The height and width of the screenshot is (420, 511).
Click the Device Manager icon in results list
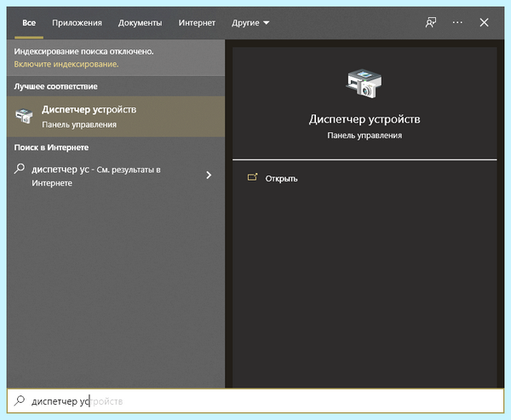pos(24,116)
